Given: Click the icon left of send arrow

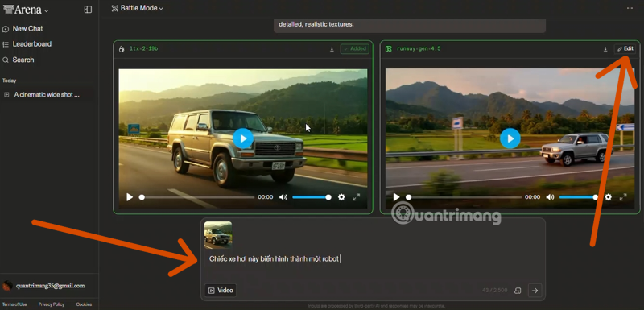Looking at the screenshot, I should (518, 291).
